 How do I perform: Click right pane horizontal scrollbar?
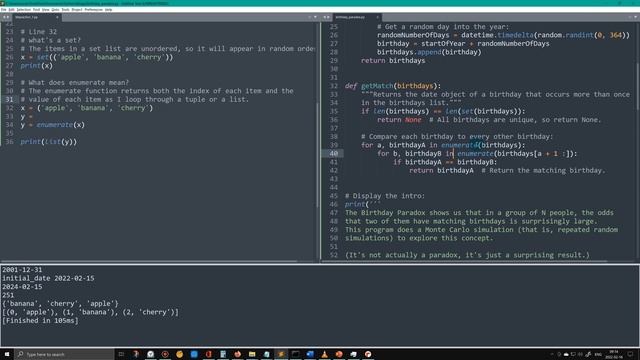(x=464, y=261)
